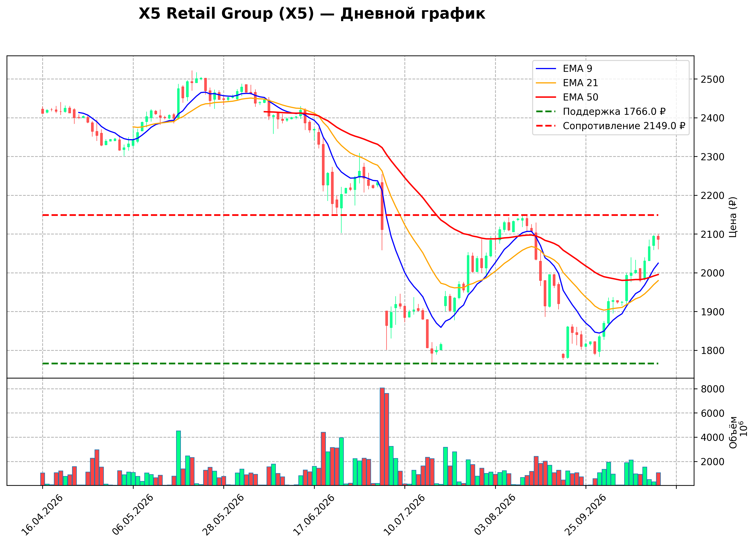The width and height of the screenshot is (756, 544).
Task: Click the 2400 price axis label
Action: click(712, 118)
